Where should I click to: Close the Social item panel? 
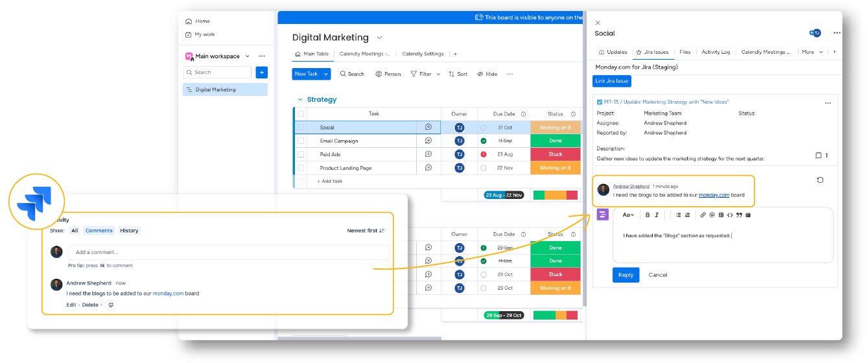[x=598, y=23]
